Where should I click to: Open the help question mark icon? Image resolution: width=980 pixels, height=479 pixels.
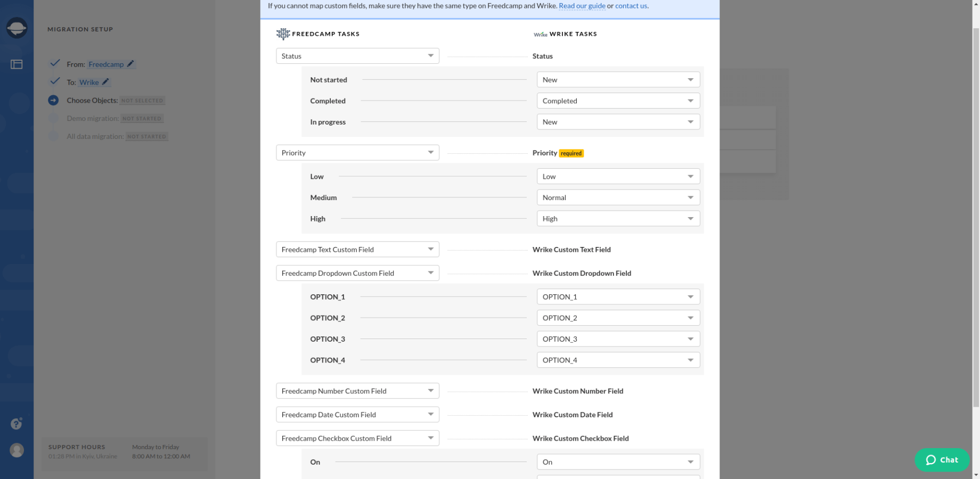[x=17, y=424]
